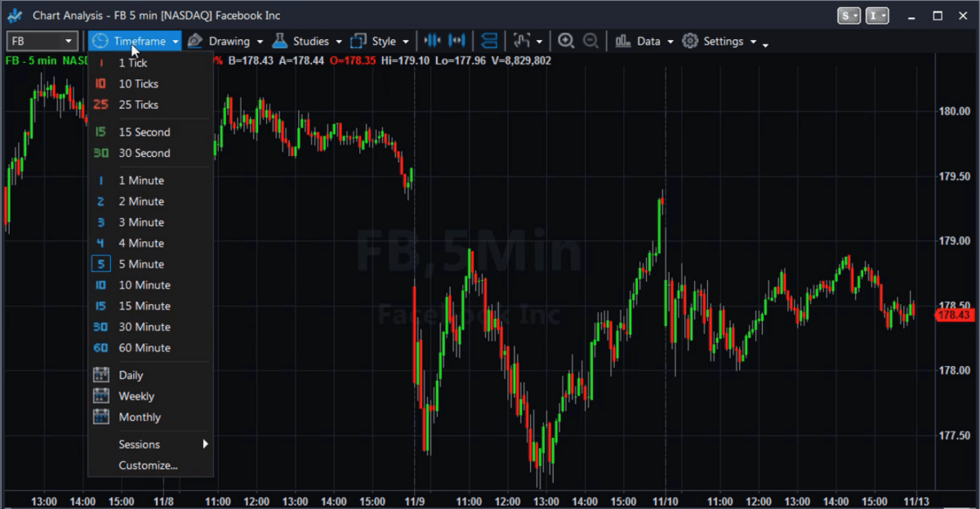Choose the 3 Minute timeframe
This screenshot has width=980, height=509.
[x=150, y=222]
